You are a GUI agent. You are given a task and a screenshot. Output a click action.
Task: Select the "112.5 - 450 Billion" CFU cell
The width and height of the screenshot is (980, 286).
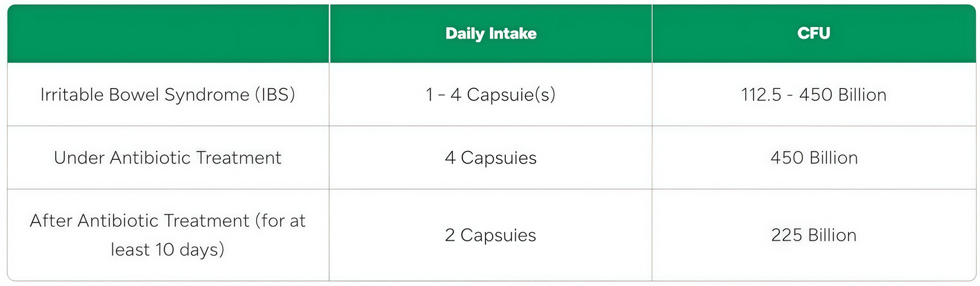(x=814, y=94)
